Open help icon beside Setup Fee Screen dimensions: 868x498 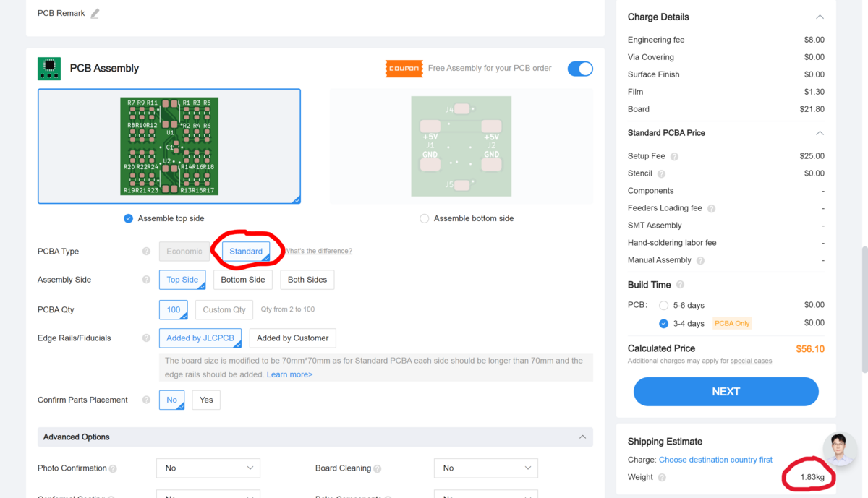674,156
